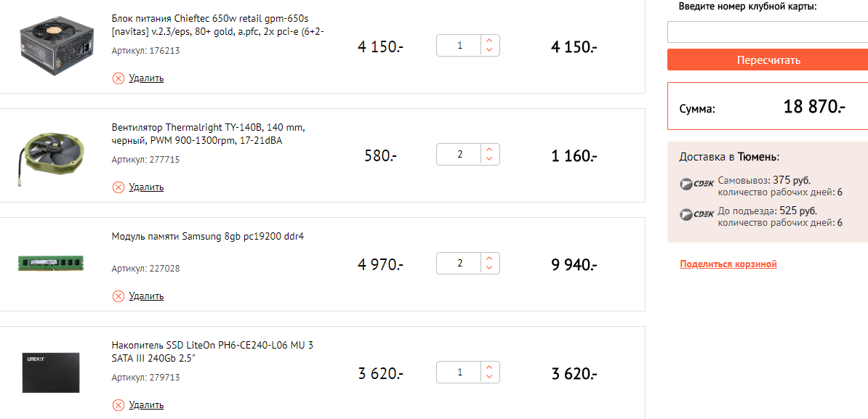Open the Поделиться корзиной link
868x419 pixels.
click(x=728, y=264)
